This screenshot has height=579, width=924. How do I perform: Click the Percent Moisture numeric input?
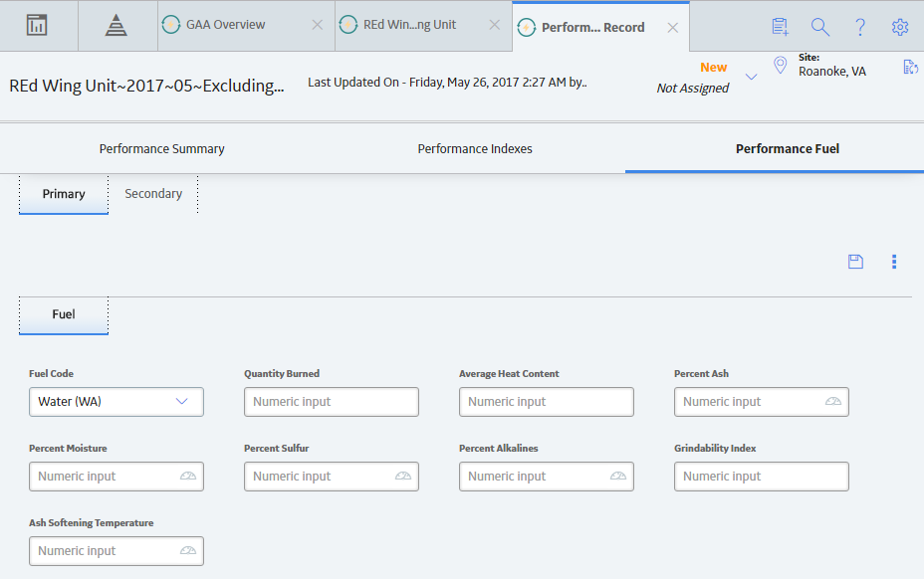(x=116, y=476)
